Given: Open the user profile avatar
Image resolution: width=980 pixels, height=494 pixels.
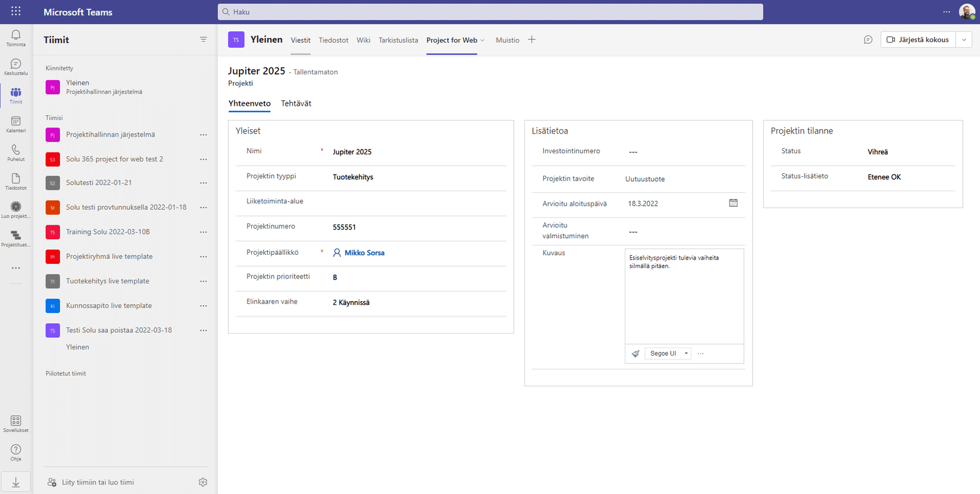Looking at the screenshot, I should [967, 12].
